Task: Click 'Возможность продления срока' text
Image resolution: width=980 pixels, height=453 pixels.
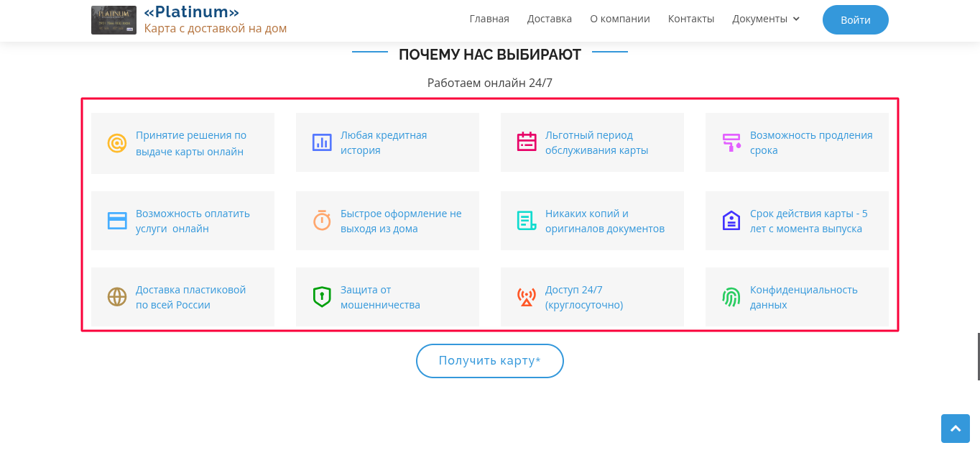Action: click(x=811, y=142)
